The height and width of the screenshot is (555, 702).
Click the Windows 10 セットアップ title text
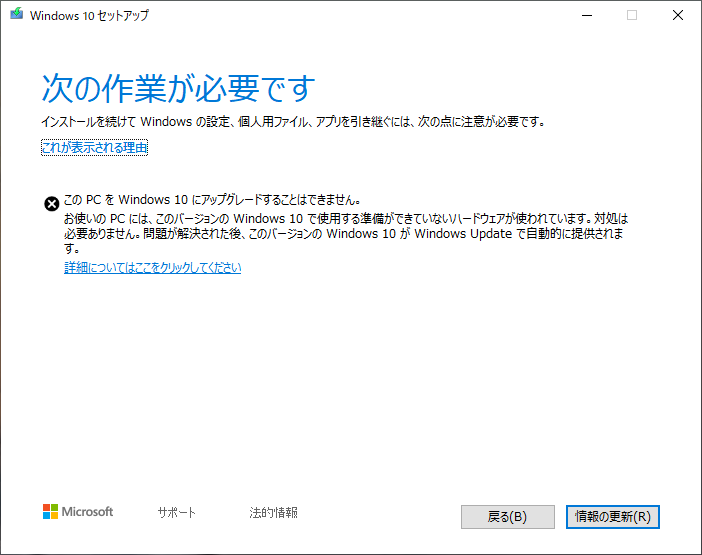click(91, 16)
